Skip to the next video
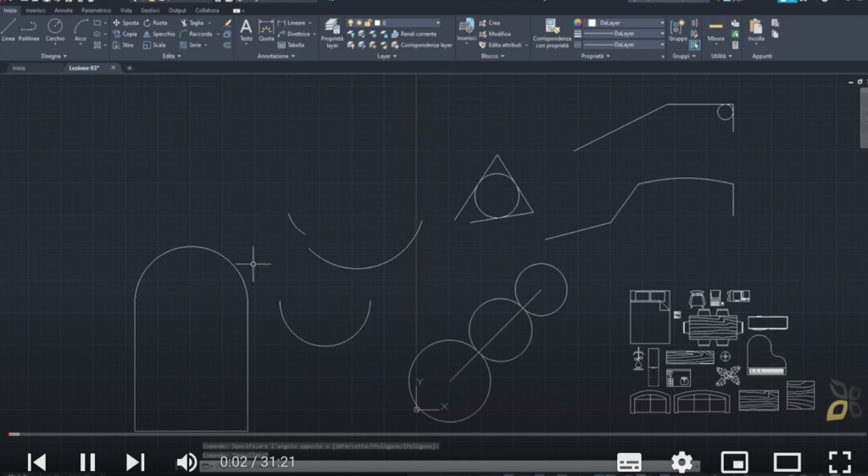 [x=135, y=462]
